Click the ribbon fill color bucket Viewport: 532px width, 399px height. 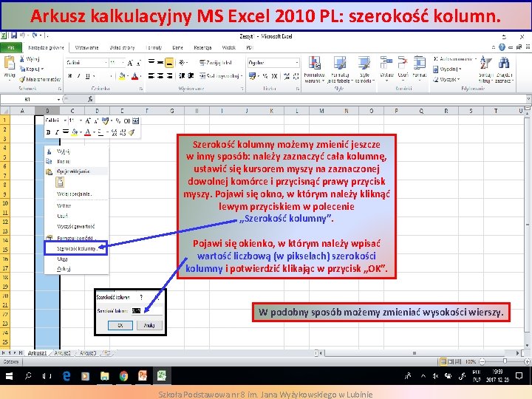121,76
